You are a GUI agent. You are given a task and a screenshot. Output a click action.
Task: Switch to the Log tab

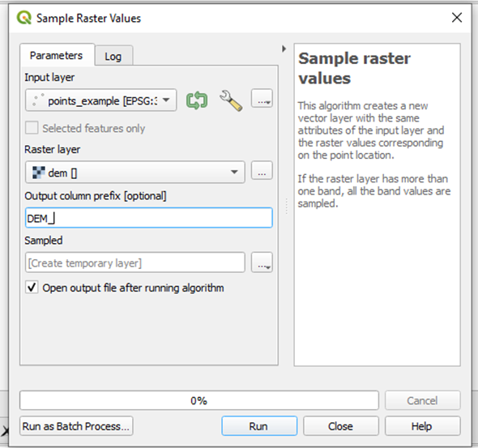(x=113, y=56)
